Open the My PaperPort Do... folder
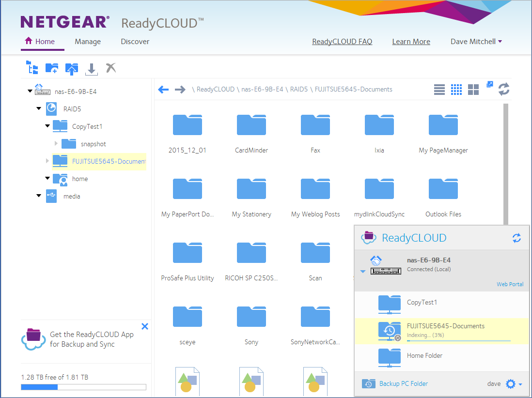The height and width of the screenshot is (398, 532). click(188, 198)
